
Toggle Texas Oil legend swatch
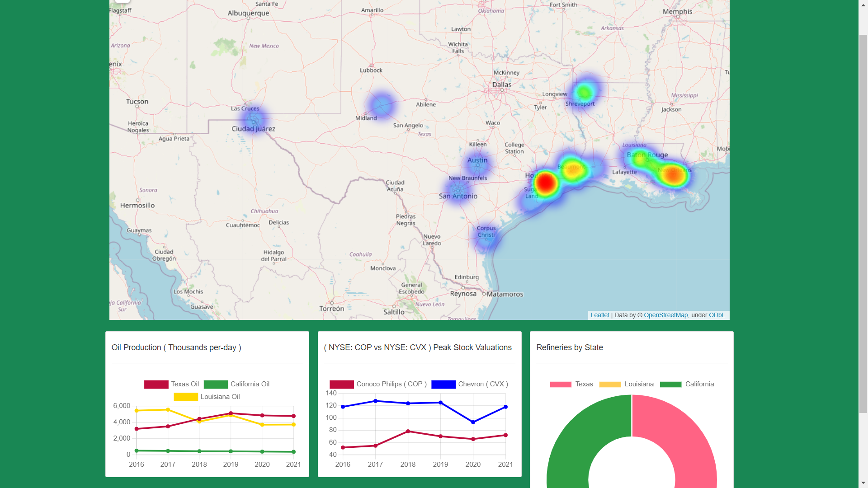click(156, 384)
